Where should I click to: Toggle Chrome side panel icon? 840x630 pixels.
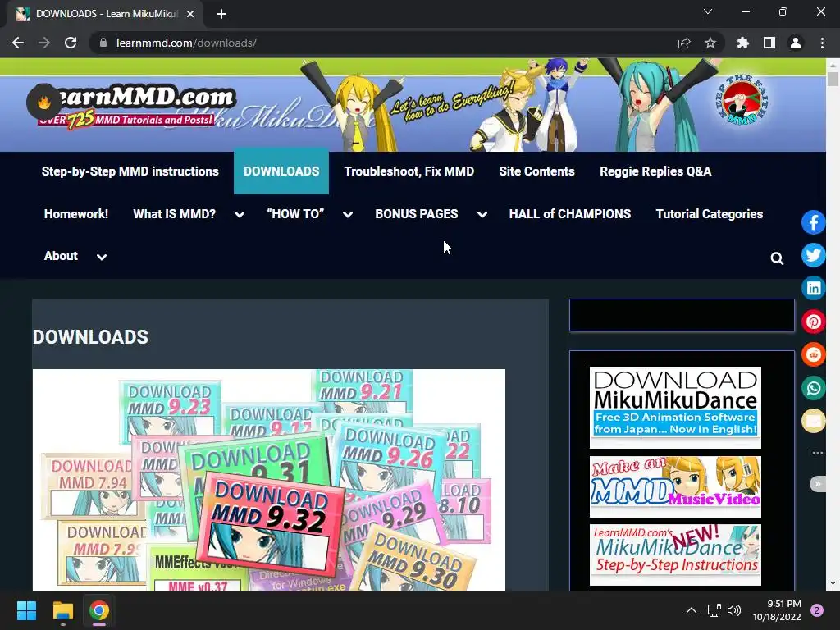(769, 43)
